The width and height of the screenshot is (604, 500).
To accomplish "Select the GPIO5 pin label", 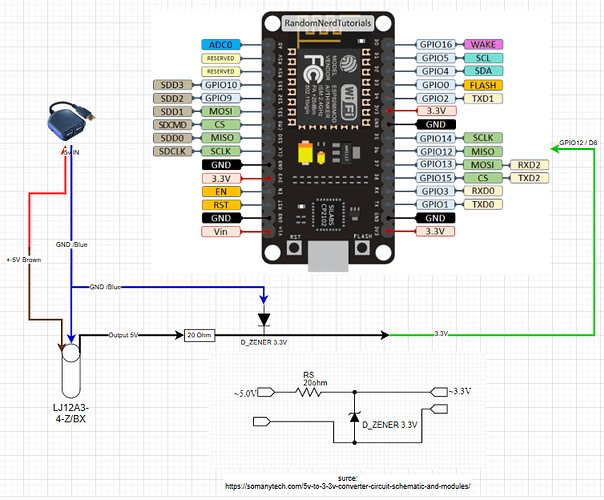I will (435, 58).
